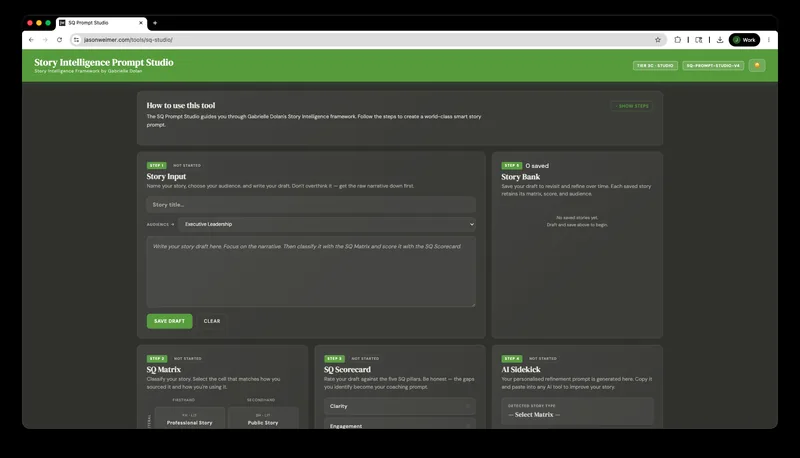
Task: Close the SQ Prompt Studio tab
Action: (x=141, y=23)
